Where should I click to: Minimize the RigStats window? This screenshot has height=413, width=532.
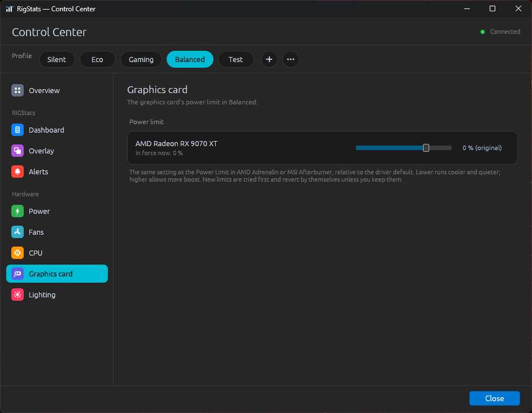(x=467, y=9)
